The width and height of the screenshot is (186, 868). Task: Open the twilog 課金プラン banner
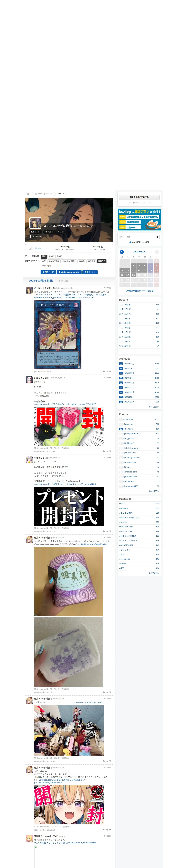click(139, 220)
